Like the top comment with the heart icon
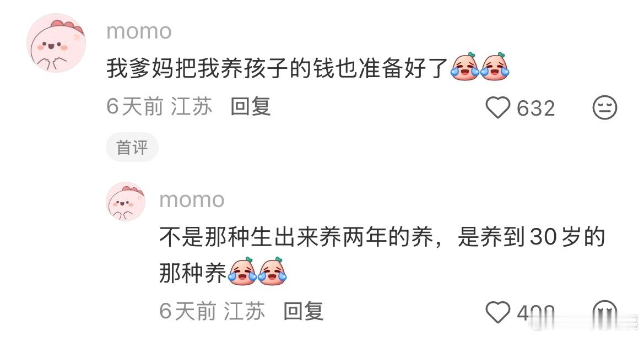 [498, 107]
